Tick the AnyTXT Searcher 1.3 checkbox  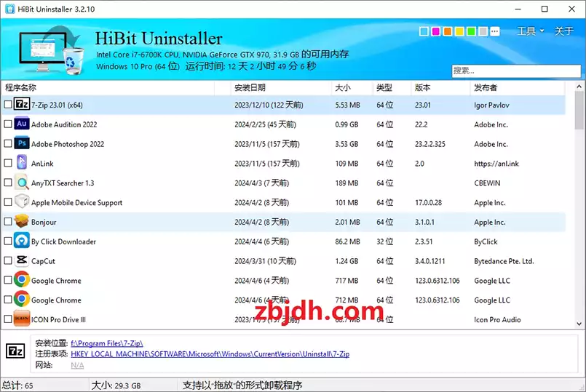8,183
